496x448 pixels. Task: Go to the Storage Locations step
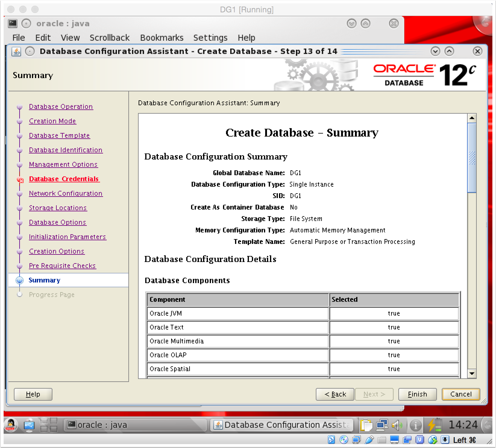[x=58, y=208]
